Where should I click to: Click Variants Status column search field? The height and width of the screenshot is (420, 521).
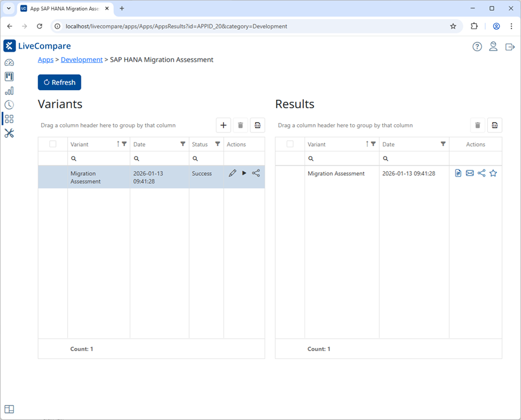pyautogui.click(x=206, y=159)
